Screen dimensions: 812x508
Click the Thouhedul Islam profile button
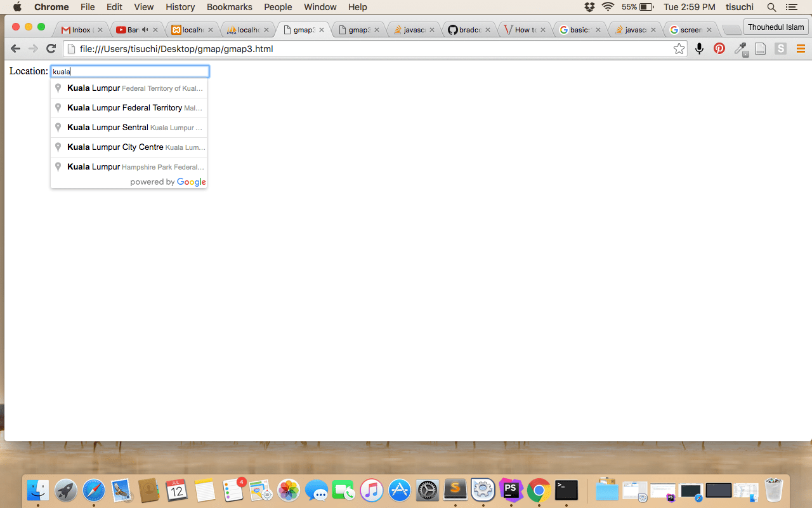pyautogui.click(x=776, y=27)
